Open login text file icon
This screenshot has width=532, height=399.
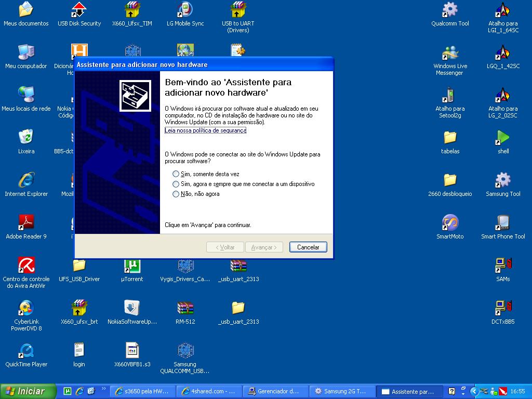pos(79,355)
